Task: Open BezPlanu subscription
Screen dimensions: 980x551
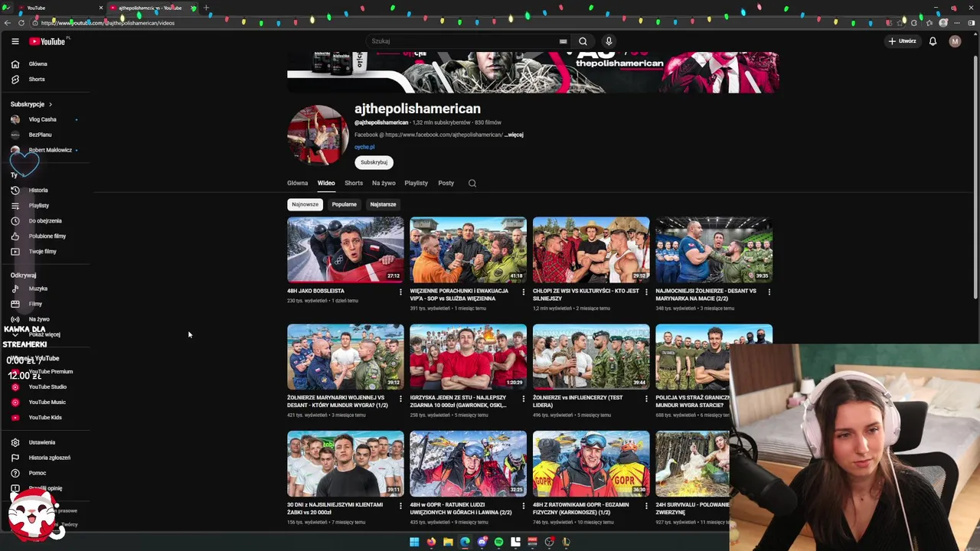Action: click(x=40, y=135)
